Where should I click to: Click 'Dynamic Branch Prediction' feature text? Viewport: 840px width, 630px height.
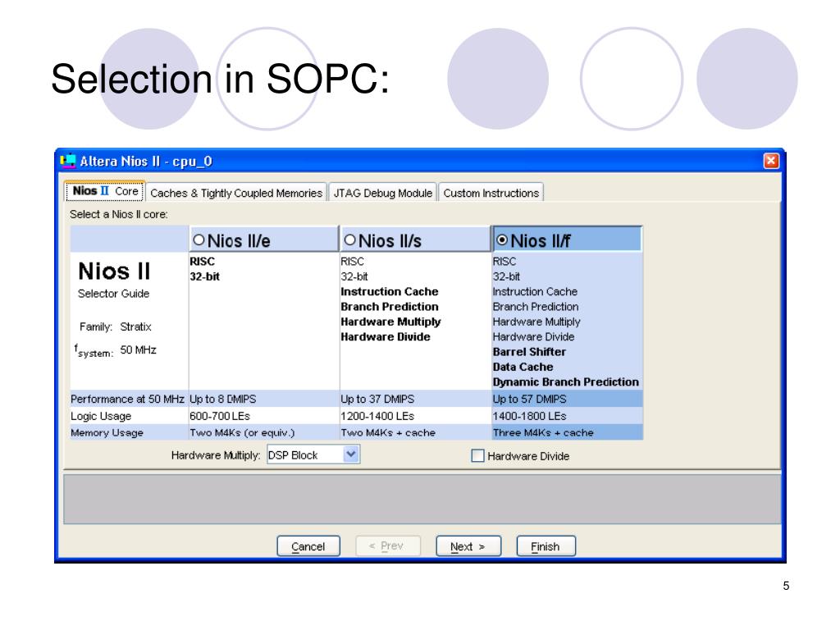click(x=566, y=382)
